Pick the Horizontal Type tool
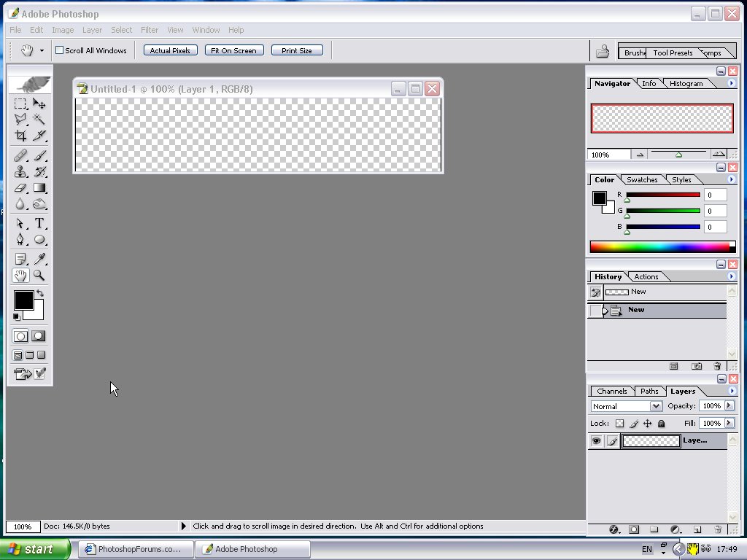The width and height of the screenshot is (747, 560). tap(39, 224)
